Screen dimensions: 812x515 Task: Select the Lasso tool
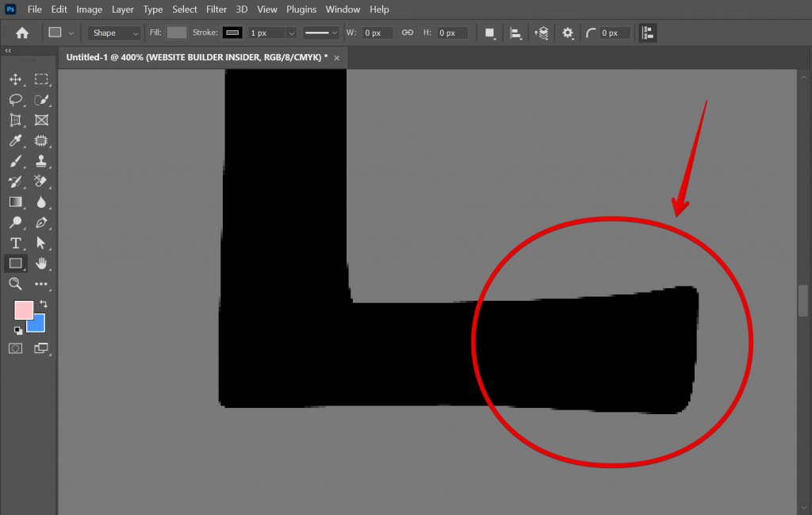[x=16, y=100]
